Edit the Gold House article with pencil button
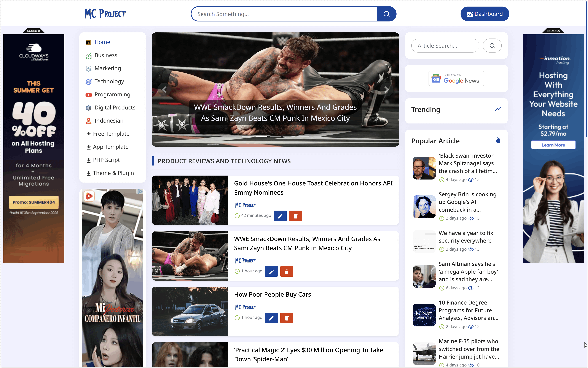Viewport: 588px width, 368px height. point(280,216)
